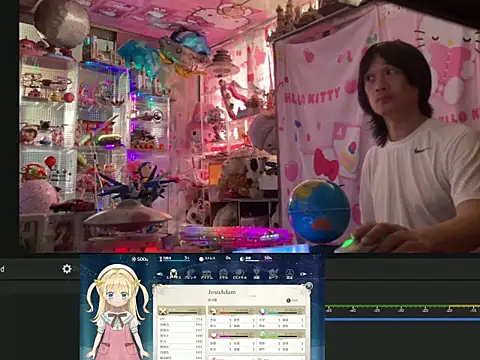Open the EX Skill tab icon
Image resolution: width=480 pixels, height=360 pixels.
pyautogui.click(x=239, y=274)
